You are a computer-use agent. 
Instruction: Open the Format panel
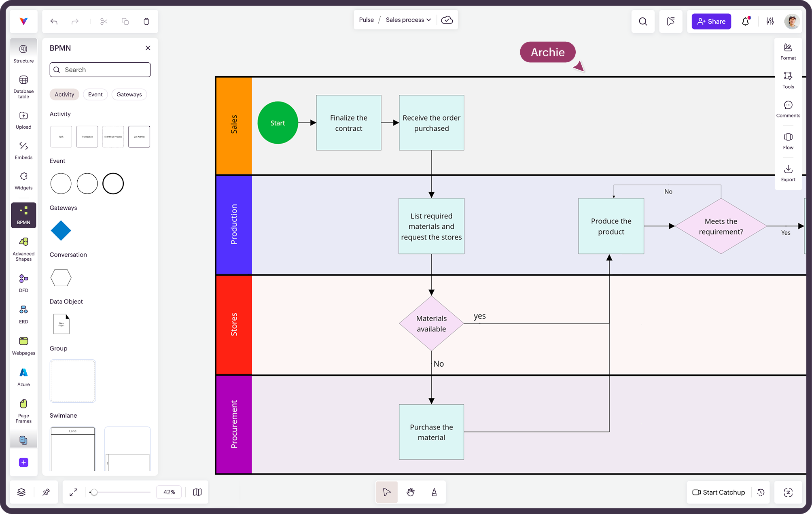click(788, 52)
